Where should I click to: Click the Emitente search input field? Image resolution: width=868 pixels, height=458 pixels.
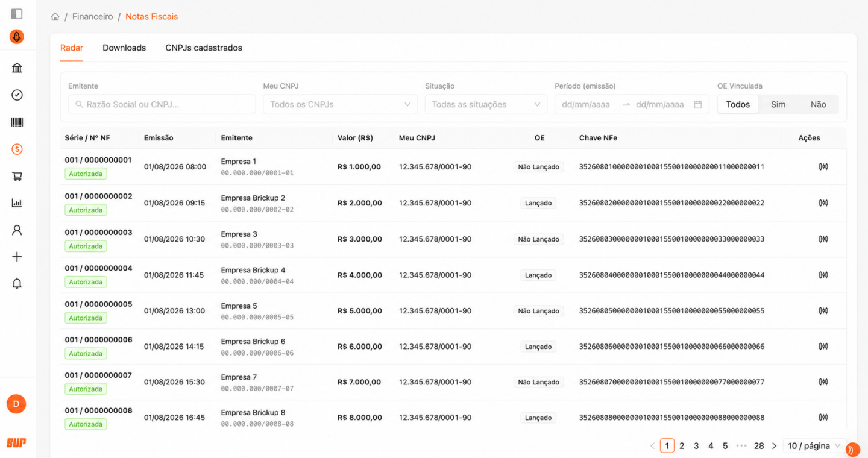coord(162,104)
